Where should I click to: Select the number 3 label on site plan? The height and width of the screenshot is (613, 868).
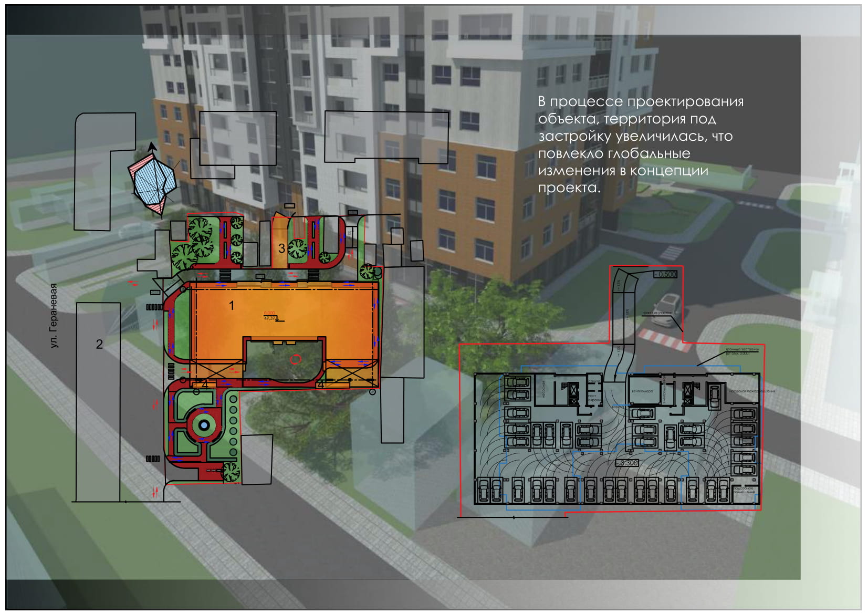[x=281, y=248]
